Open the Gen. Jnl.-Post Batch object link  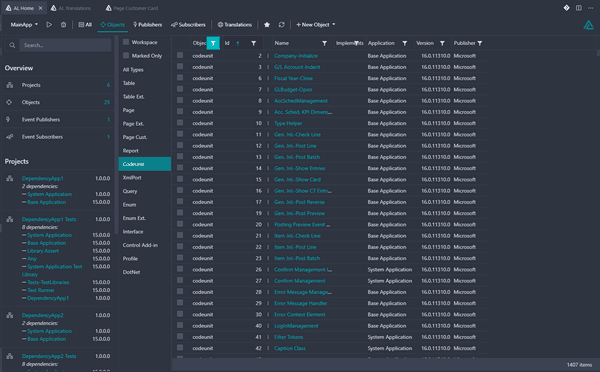point(297,157)
